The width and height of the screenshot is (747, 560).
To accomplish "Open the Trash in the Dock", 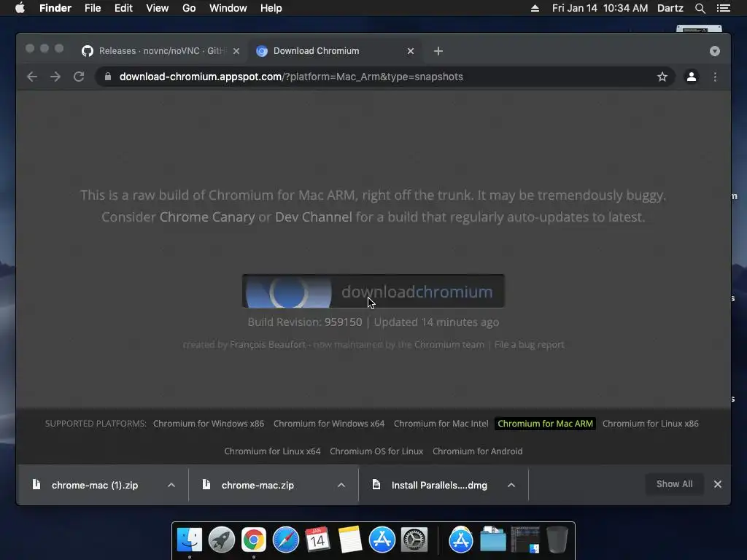I will point(557,540).
